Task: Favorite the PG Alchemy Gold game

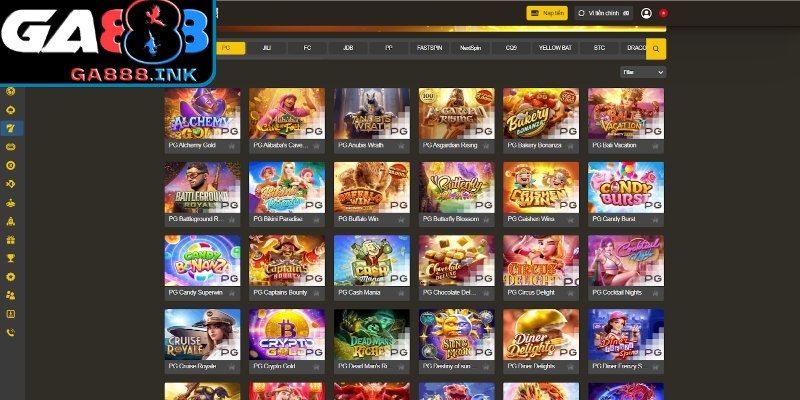Action: (x=232, y=145)
